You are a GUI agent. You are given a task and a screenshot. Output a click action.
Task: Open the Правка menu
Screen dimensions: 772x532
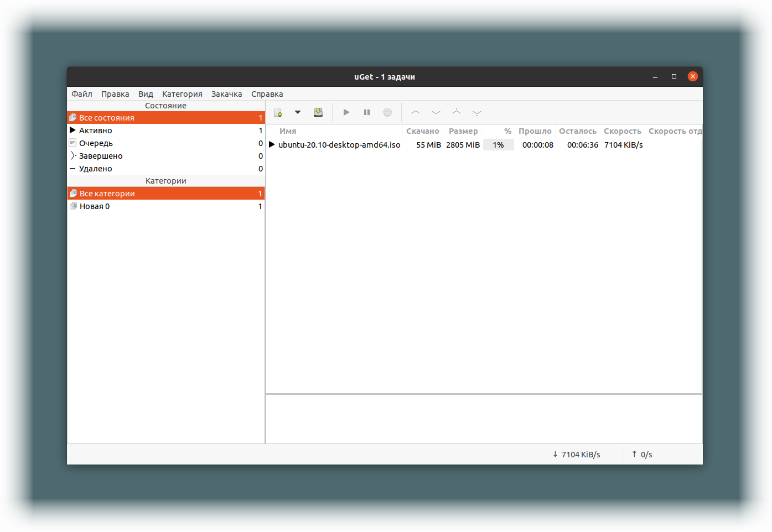[x=115, y=94]
